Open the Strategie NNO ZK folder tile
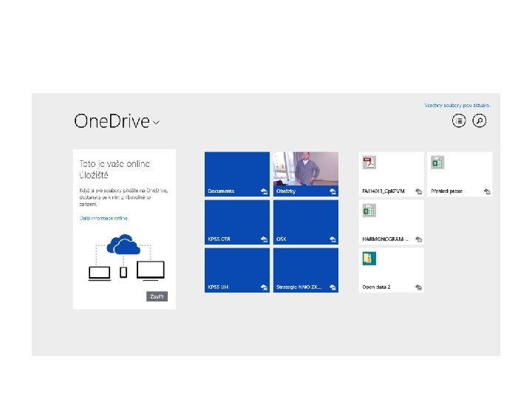The width and height of the screenshot is (532, 399). (306, 270)
